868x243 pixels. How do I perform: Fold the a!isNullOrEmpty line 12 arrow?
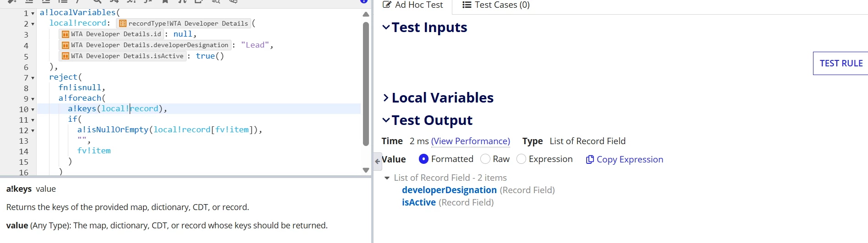[33, 131]
